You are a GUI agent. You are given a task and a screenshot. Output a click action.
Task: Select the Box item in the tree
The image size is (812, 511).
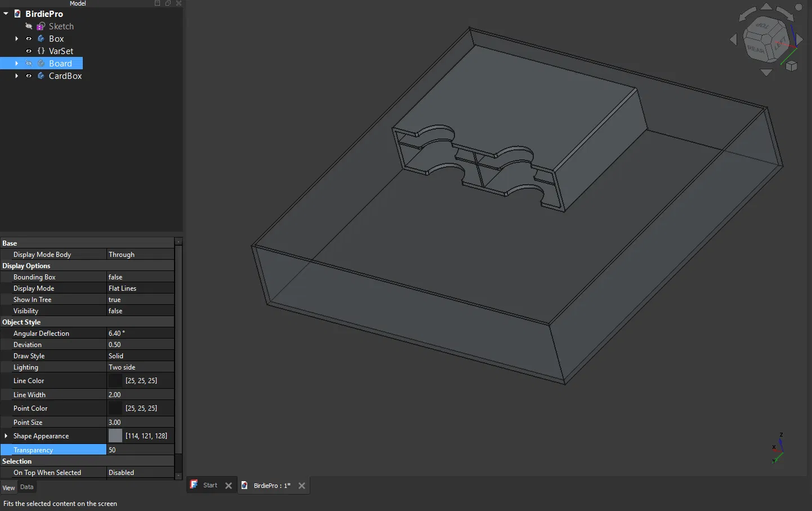pyautogui.click(x=56, y=39)
